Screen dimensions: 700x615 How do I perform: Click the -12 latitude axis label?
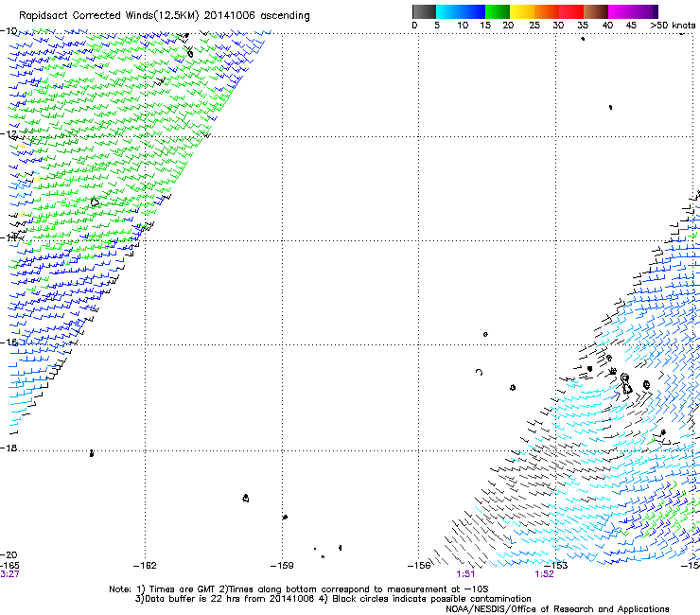click(x=9, y=133)
